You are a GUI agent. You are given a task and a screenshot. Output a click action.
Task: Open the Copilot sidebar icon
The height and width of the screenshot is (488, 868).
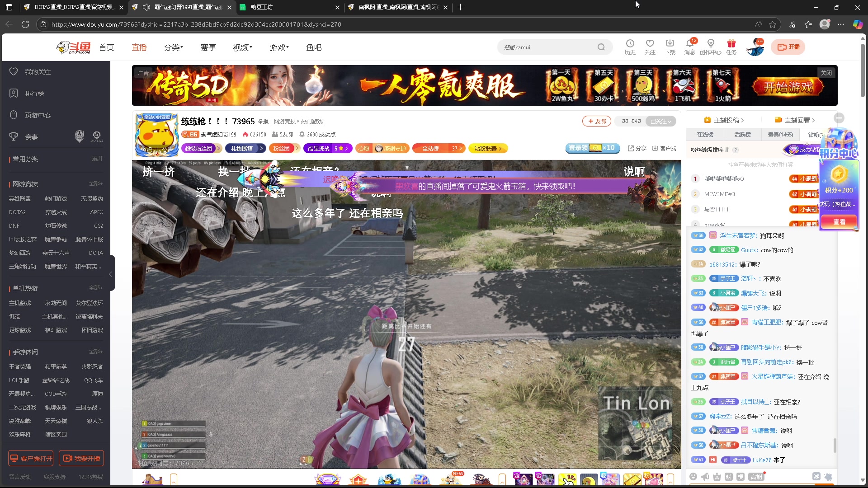coord(858,24)
